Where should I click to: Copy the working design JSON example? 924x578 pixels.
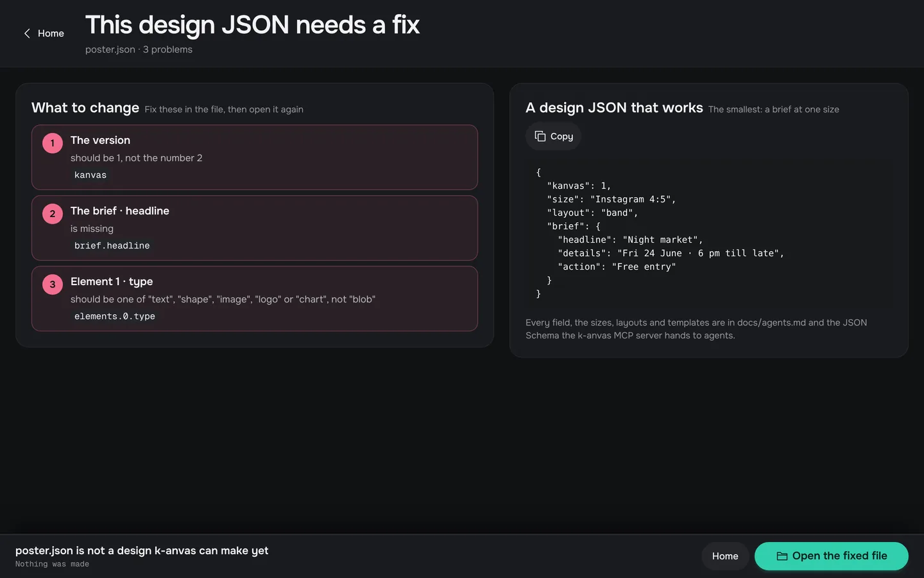click(553, 136)
